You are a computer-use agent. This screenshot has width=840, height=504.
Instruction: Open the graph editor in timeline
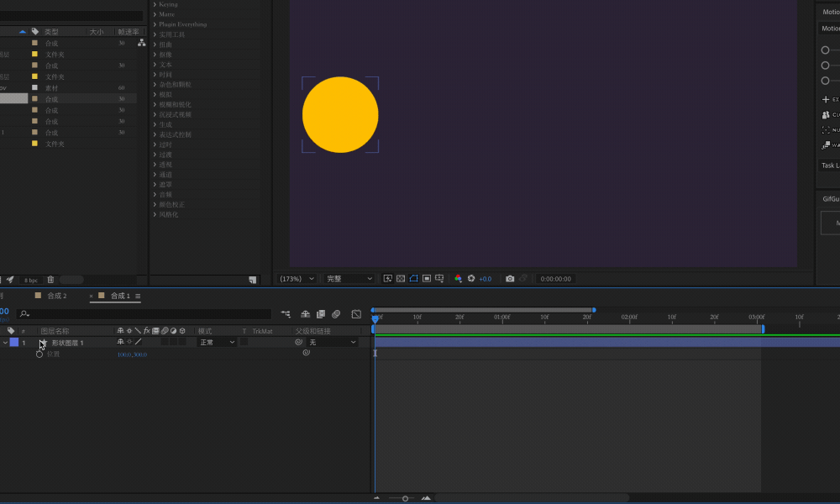[356, 314]
